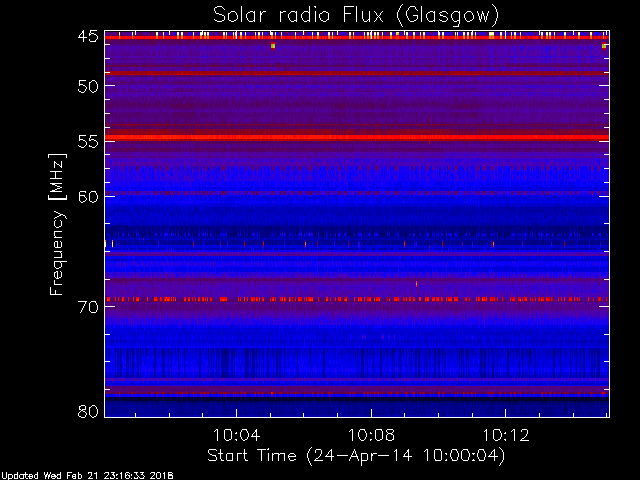The height and width of the screenshot is (480, 640).
Task: Click the red band near 49 MHz
Action: click(357, 73)
